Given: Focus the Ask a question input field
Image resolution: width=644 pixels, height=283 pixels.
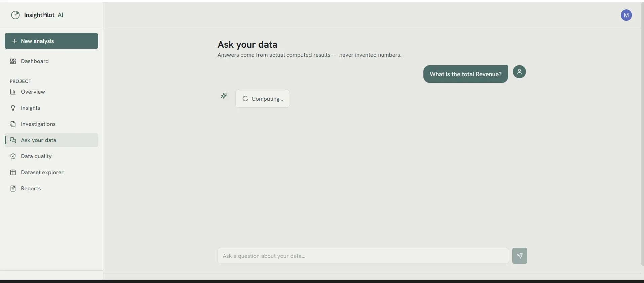Looking at the screenshot, I should (x=363, y=256).
